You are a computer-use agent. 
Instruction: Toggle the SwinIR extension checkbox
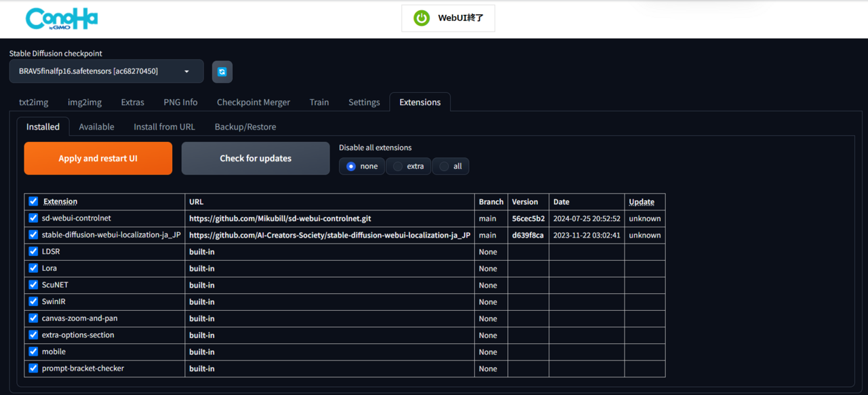point(33,301)
